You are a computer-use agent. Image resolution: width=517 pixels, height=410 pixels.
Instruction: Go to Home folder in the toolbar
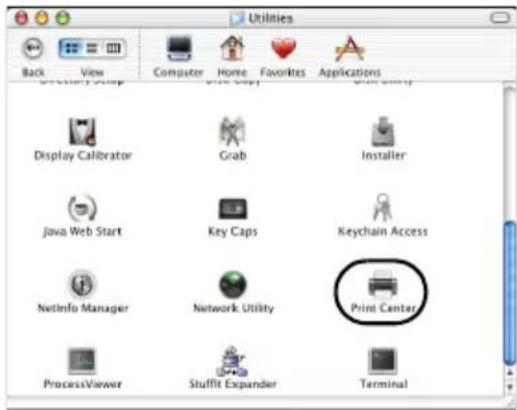click(x=232, y=49)
